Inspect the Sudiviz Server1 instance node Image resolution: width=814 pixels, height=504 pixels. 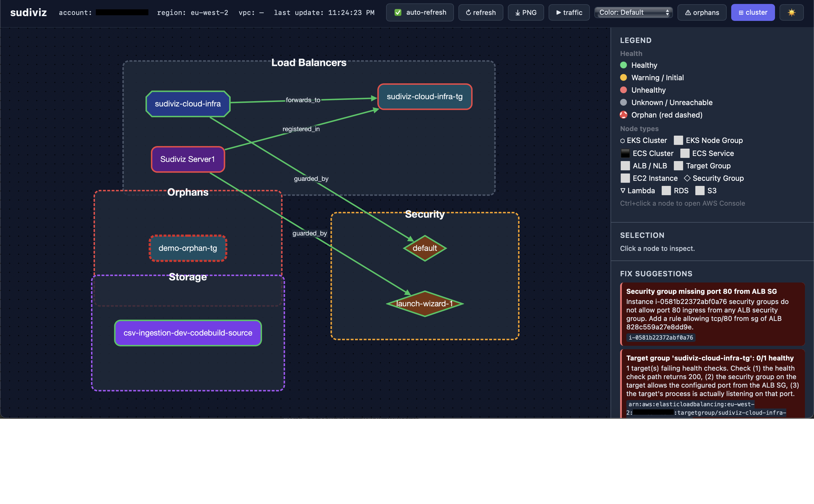click(188, 159)
